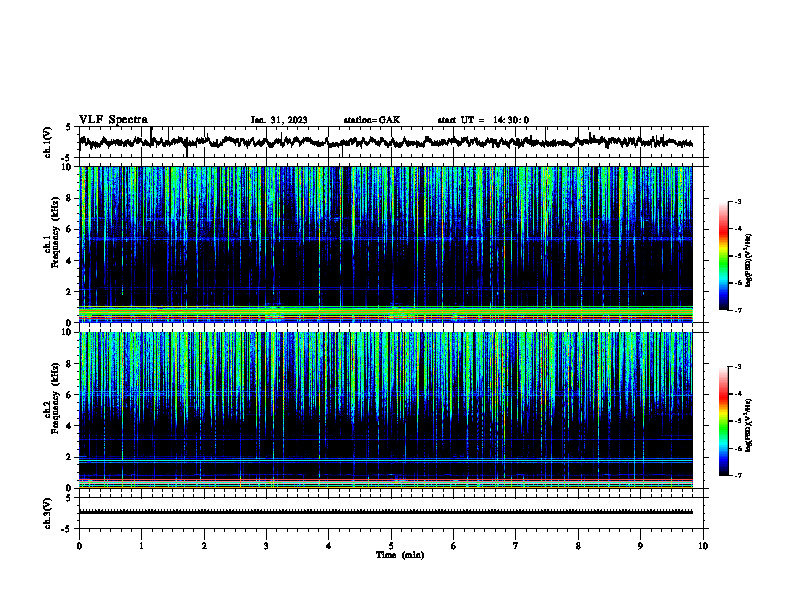Click the VLF Spectra plot title
792x612 pixels.
113,120
